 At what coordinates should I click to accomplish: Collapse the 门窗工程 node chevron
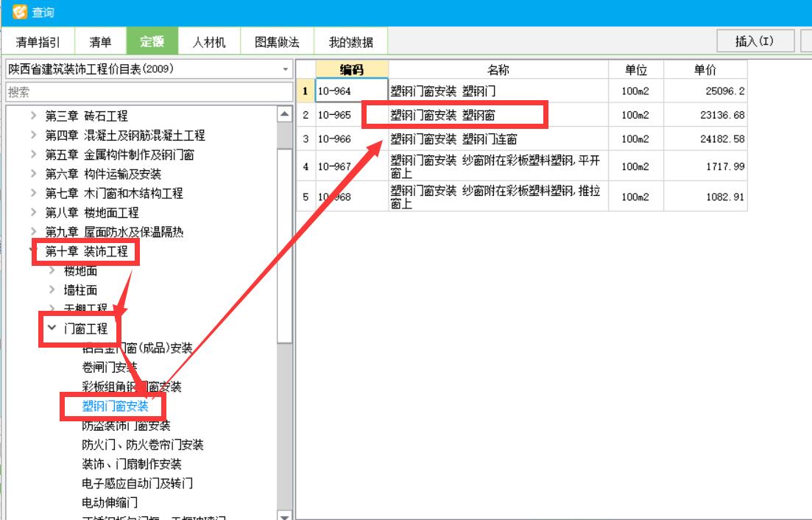tap(52, 328)
